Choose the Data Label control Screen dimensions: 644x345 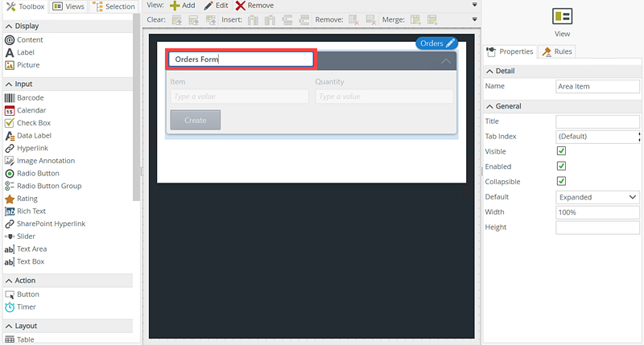[28, 135]
